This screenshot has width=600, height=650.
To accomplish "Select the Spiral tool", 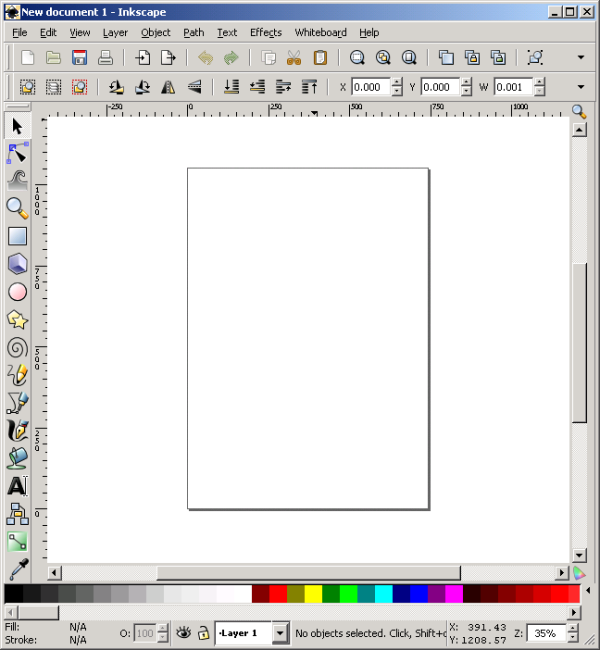I will (17, 347).
